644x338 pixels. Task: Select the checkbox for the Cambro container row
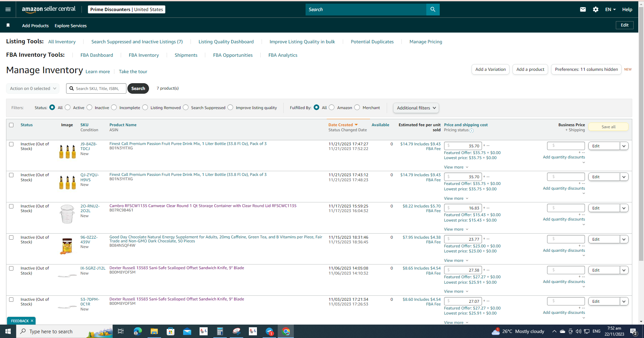point(11,206)
